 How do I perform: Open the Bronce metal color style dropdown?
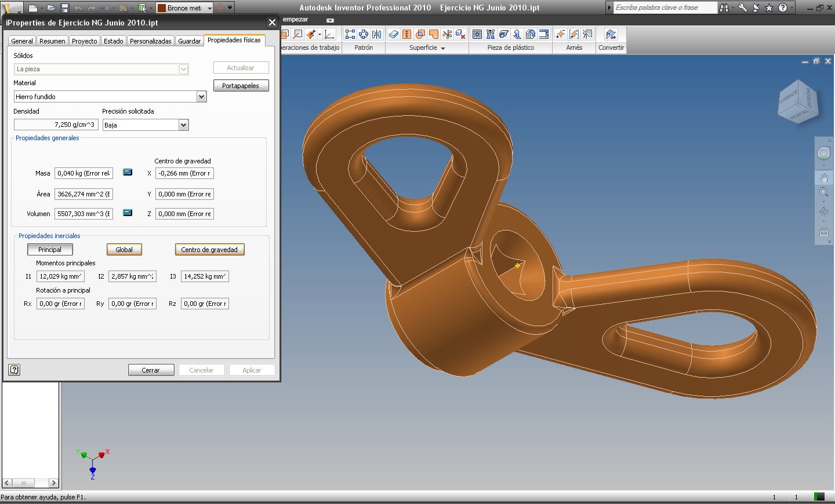(x=209, y=8)
